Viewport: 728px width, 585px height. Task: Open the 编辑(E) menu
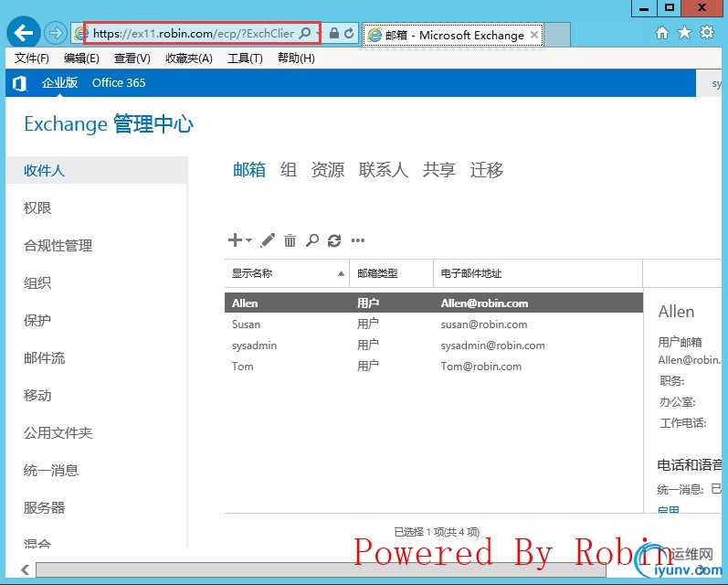point(81,58)
